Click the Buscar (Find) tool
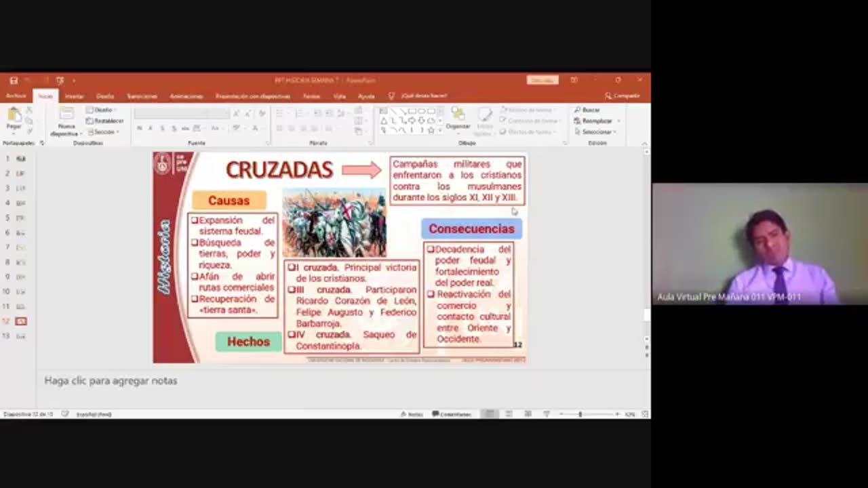The height and width of the screenshot is (488, 868). (587, 110)
